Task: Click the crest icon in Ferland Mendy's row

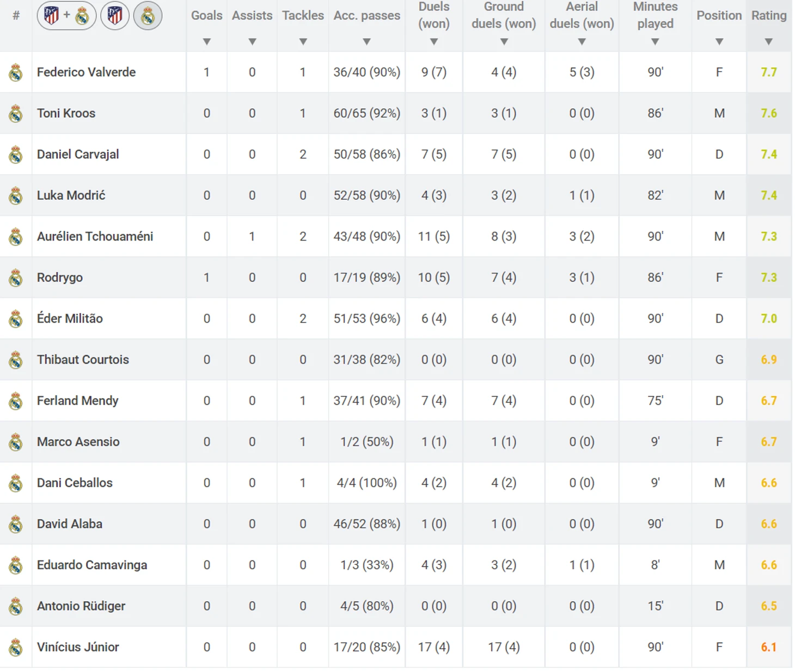Action: tap(16, 401)
